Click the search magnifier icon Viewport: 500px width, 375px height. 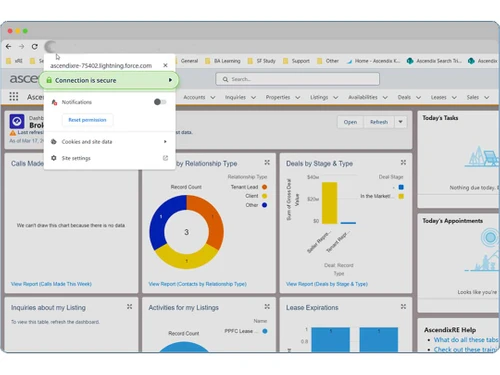225,79
